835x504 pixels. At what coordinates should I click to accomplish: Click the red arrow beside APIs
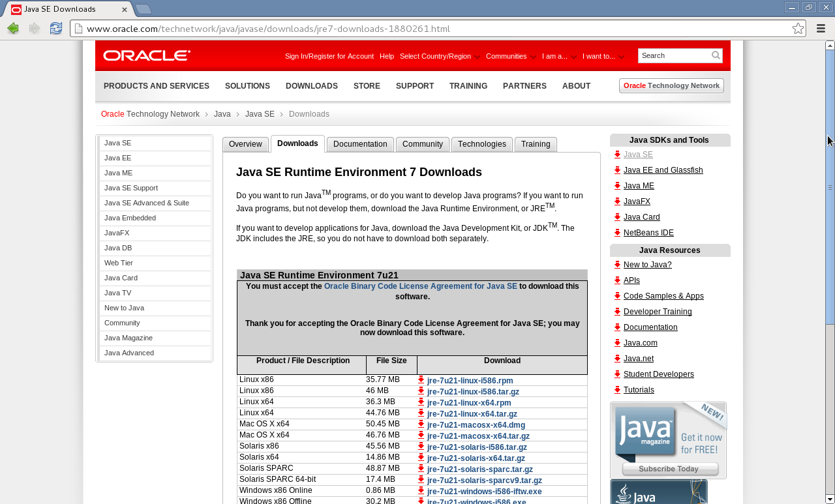click(617, 280)
